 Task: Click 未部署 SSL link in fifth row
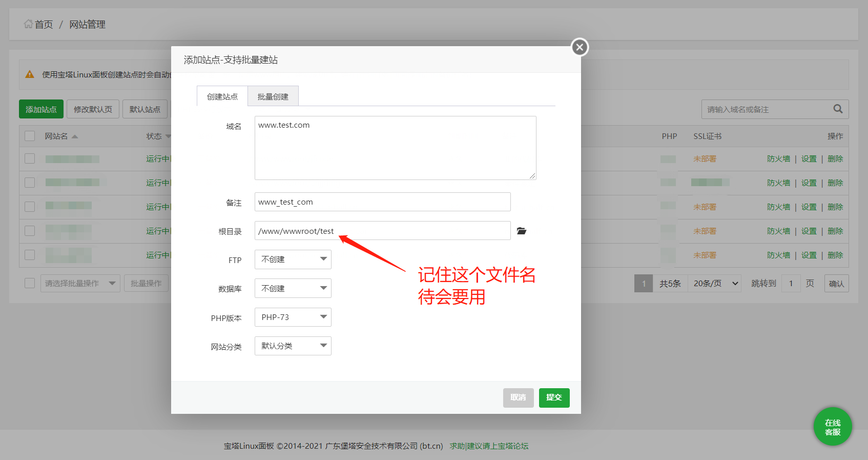click(705, 255)
